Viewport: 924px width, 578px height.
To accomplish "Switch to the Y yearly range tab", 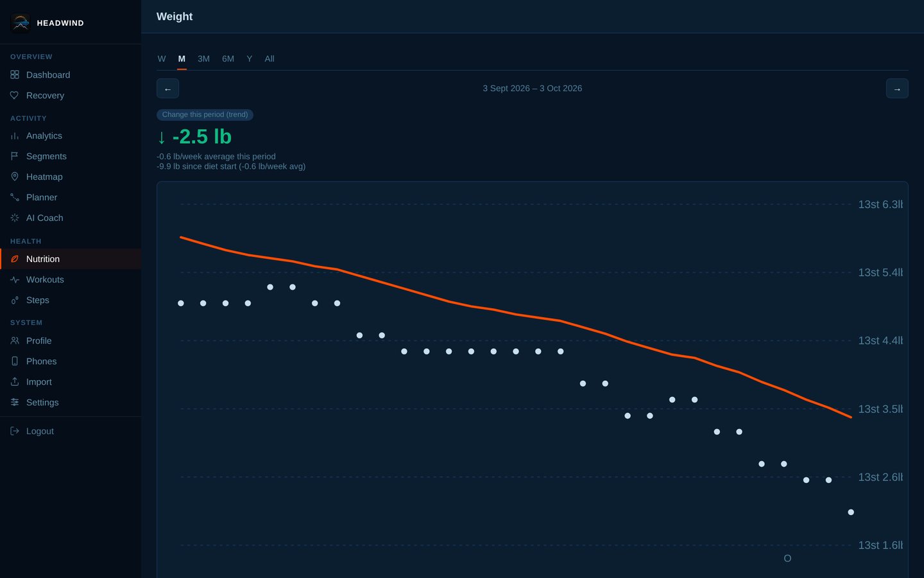I will pos(250,59).
